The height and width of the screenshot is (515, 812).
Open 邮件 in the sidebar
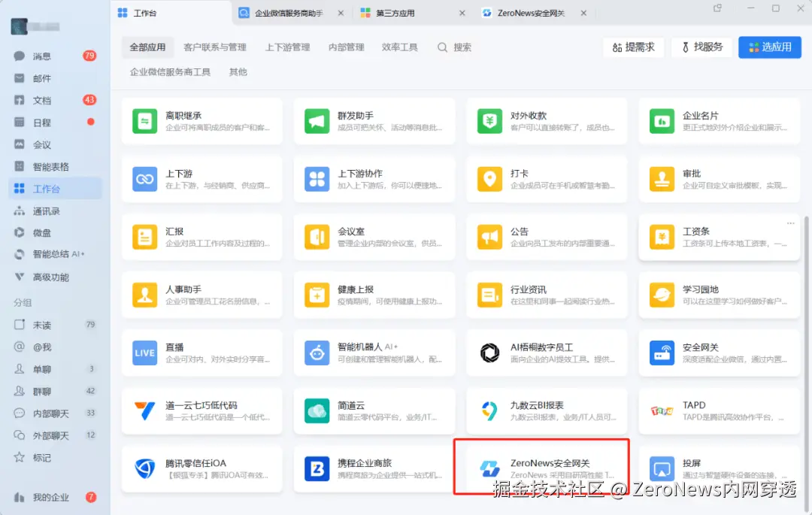(x=55, y=78)
